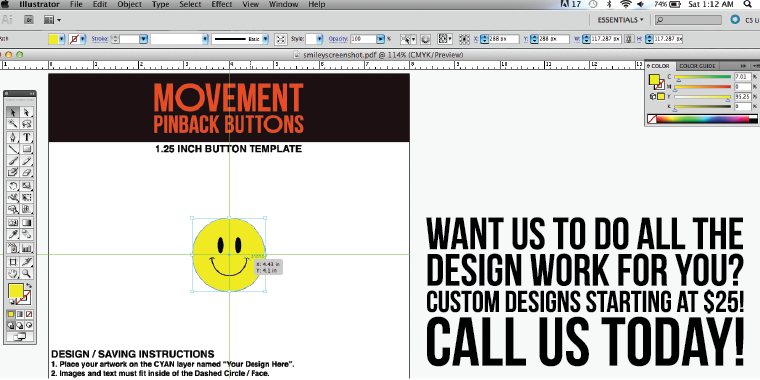Open the stroke color dropdown in control bar
Viewport: 760px width, 380px height.
coord(83,39)
